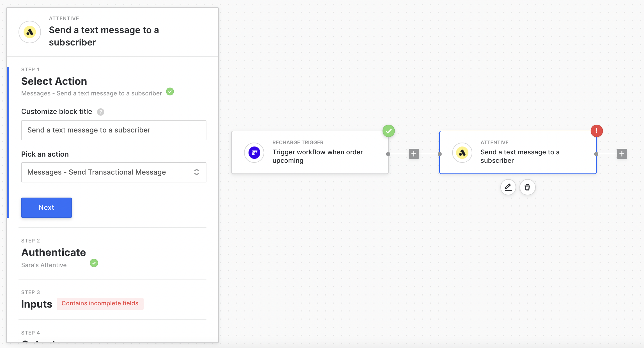Screen dimensions: 644x348
Task: Click the plus icon after the Attentive block
Action: 622,154
